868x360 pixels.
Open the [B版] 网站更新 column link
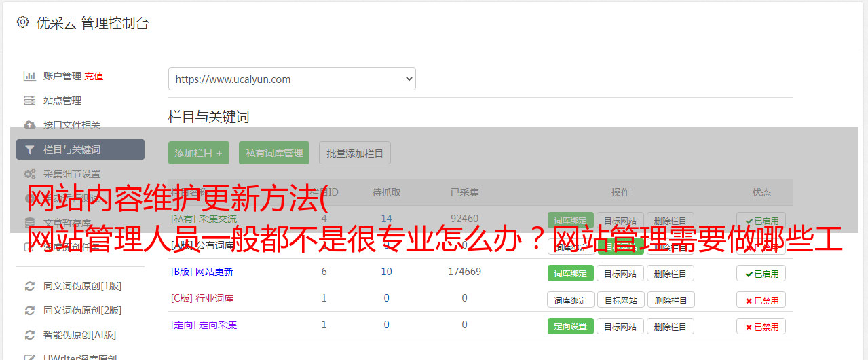[202, 272]
